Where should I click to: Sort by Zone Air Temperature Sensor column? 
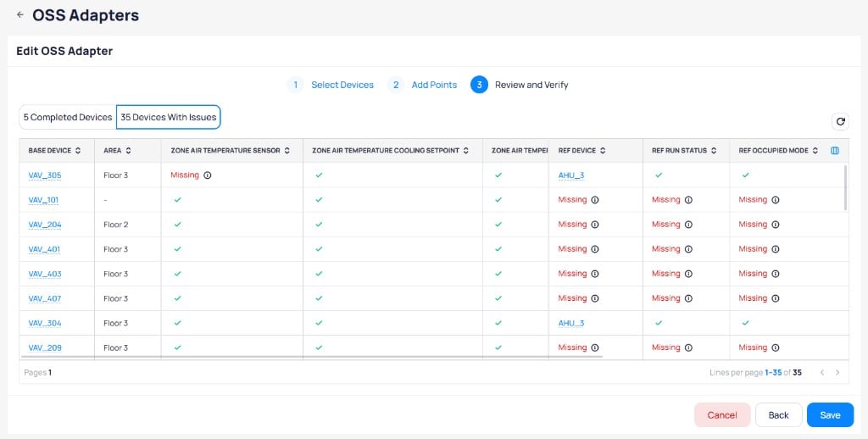287,151
